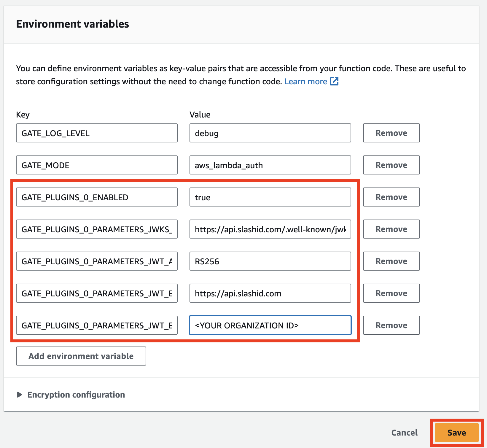The image size is (487, 448).
Task: Remove the variable with value https://api.slashid.com
Action: tap(391, 293)
